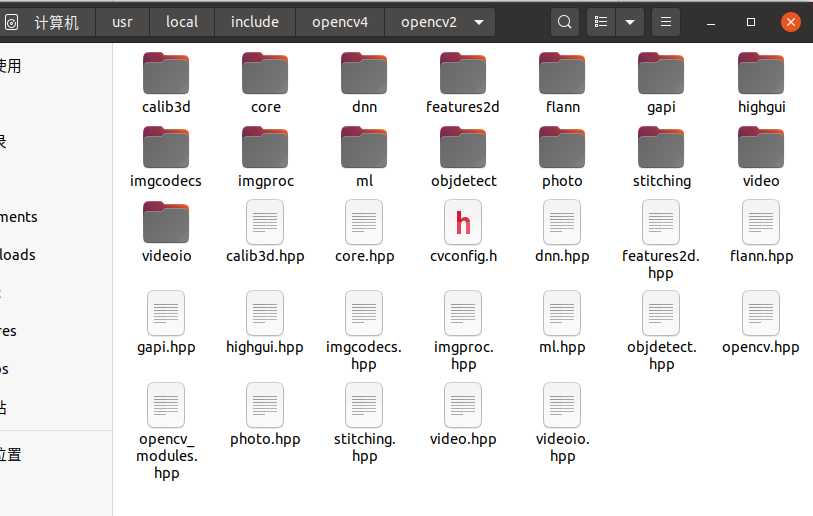
Task: Maximize the file manager window
Action: pos(750,22)
